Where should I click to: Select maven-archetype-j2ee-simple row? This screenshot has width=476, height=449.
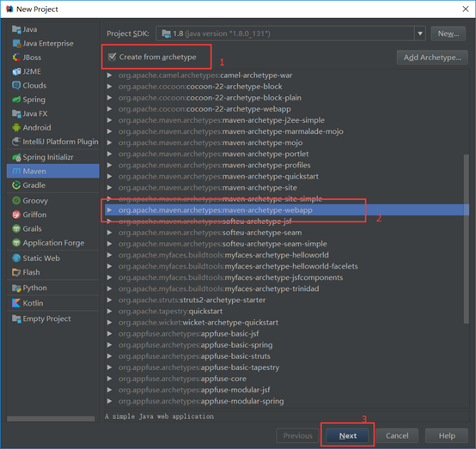[287, 120]
